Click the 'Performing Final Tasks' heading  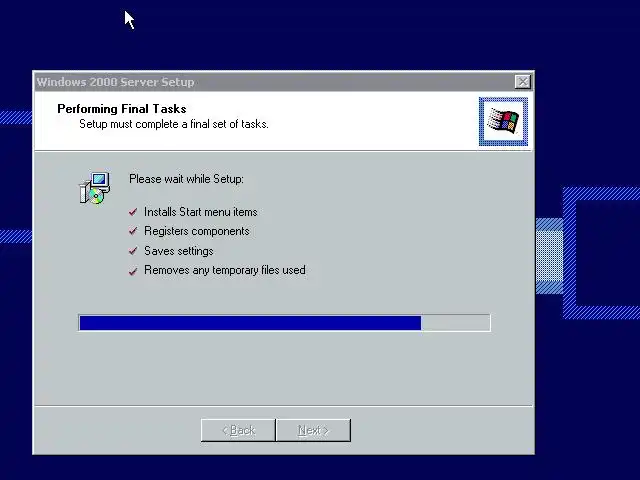click(122, 109)
